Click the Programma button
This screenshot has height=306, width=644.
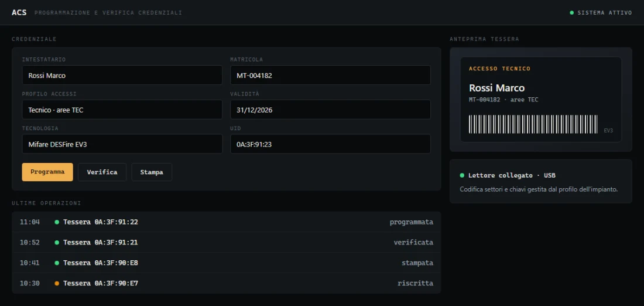tap(47, 172)
